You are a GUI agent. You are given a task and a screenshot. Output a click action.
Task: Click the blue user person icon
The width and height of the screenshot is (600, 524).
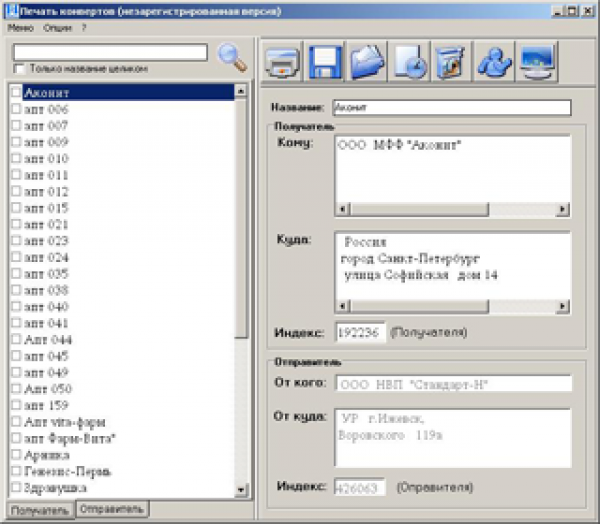click(x=494, y=62)
